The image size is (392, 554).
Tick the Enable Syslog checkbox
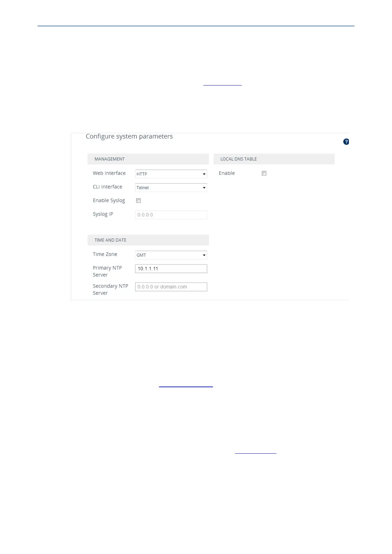point(139,201)
